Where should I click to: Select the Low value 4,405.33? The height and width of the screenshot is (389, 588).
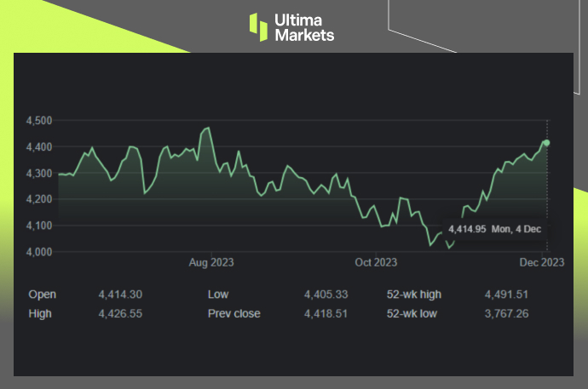pos(326,295)
